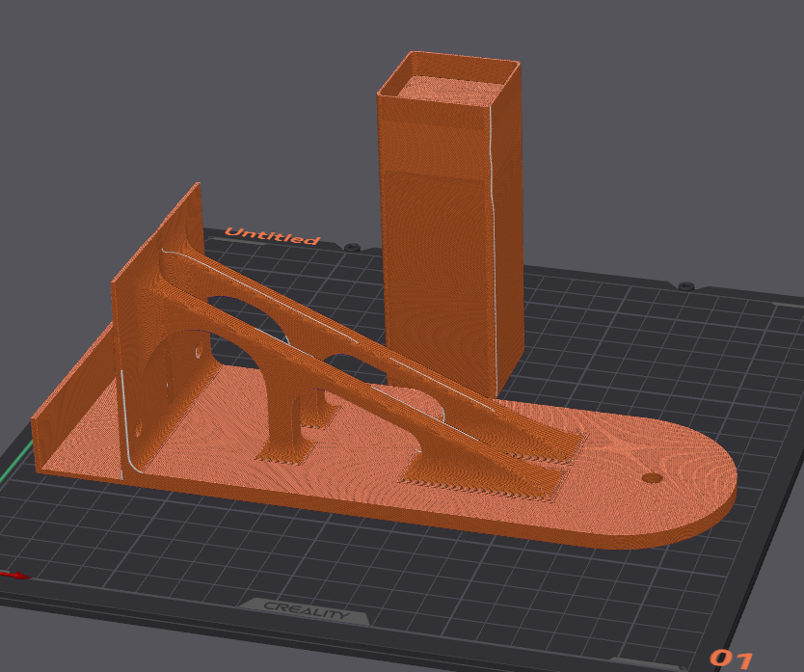Click the screw hole on the bracket base
The width and height of the screenshot is (804, 672).
(x=654, y=475)
